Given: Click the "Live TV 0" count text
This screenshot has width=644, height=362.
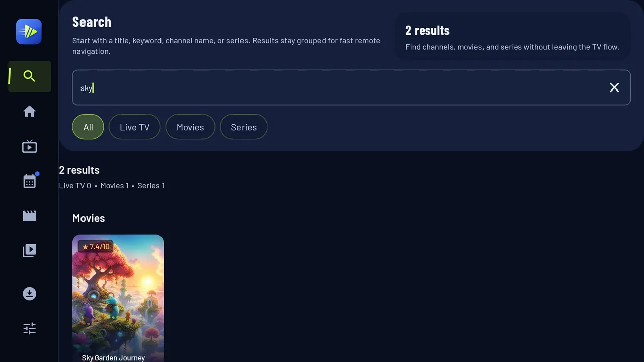Looking at the screenshot, I should click(x=75, y=186).
